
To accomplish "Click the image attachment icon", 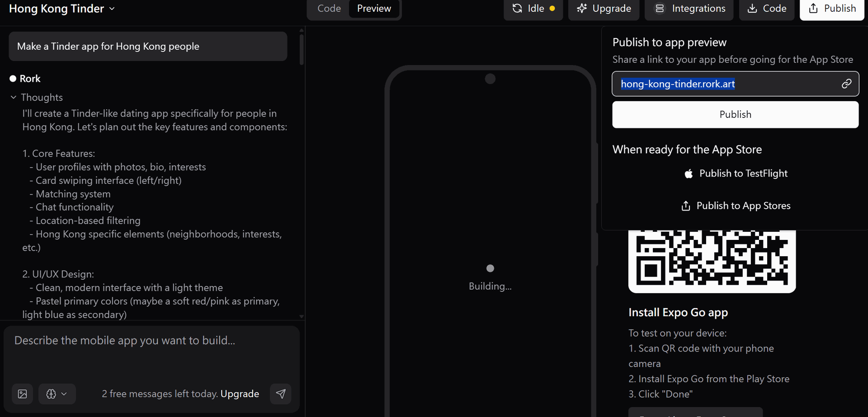I will click(22, 394).
